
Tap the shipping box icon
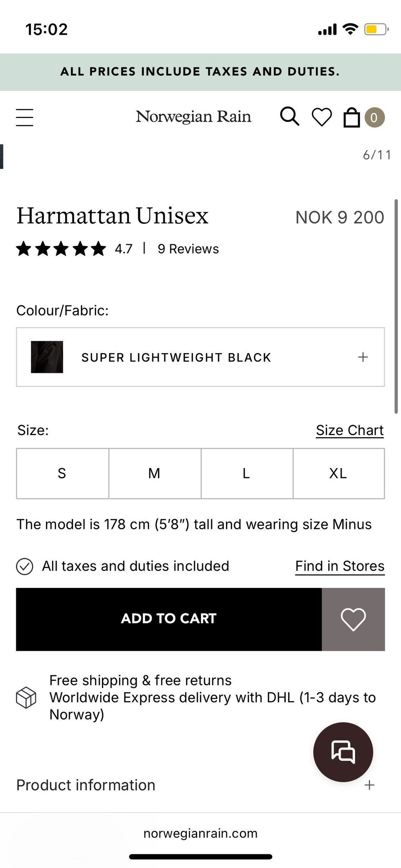tap(26, 697)
